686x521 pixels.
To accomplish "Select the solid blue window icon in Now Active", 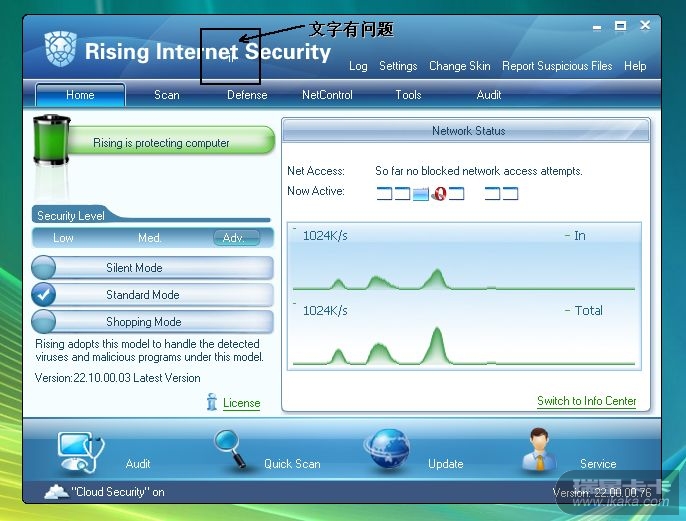I will [420, 193].
